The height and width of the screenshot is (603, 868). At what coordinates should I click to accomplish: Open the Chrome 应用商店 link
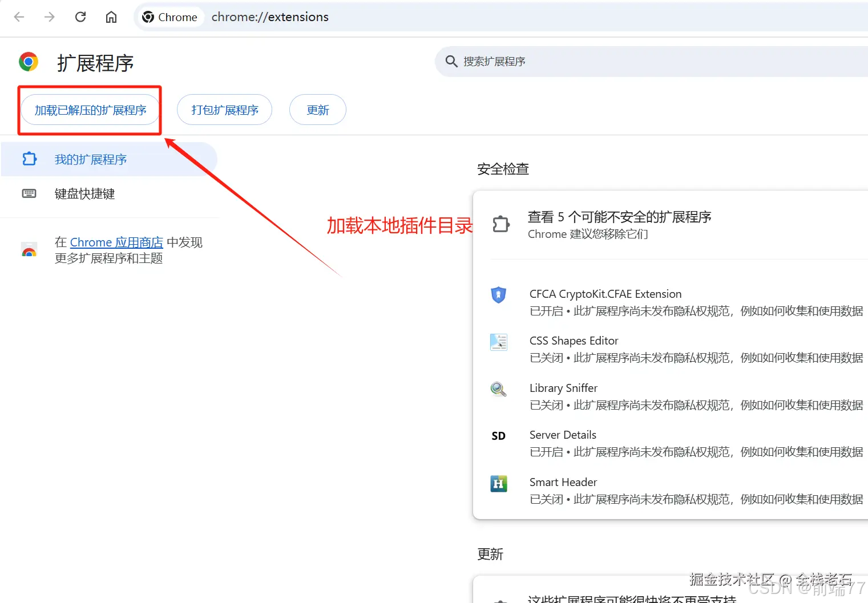click(x=116, y=242)
